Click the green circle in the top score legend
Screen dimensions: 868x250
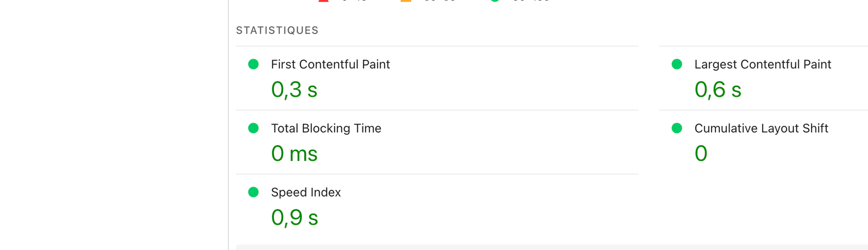tap(495, 1)
